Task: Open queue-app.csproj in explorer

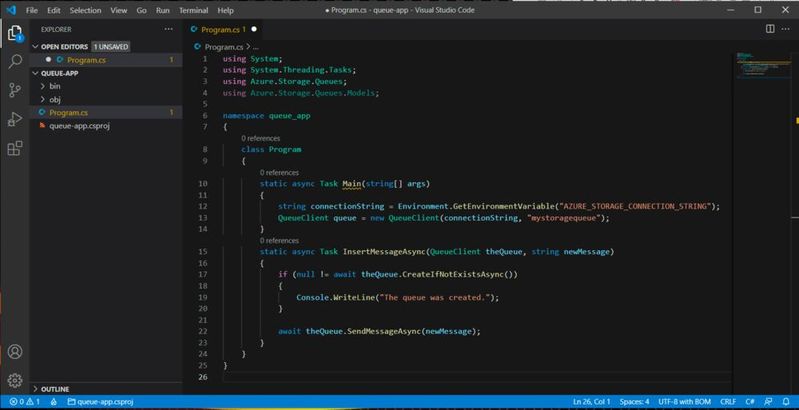Action: click(x=106, y=125)
